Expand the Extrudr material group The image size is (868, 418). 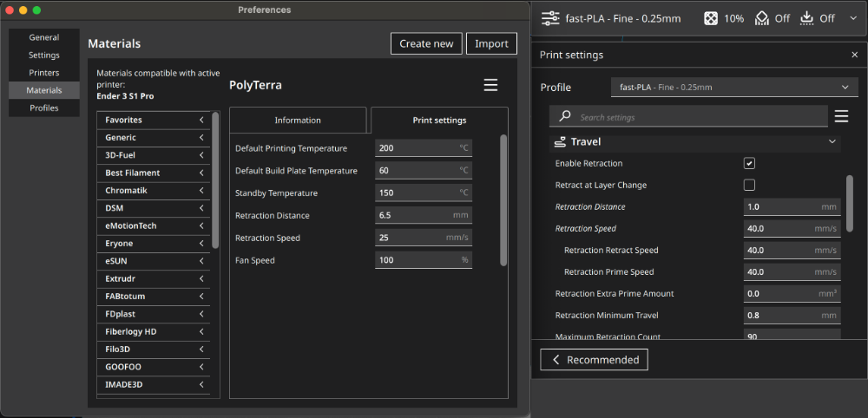pos(154,278)
